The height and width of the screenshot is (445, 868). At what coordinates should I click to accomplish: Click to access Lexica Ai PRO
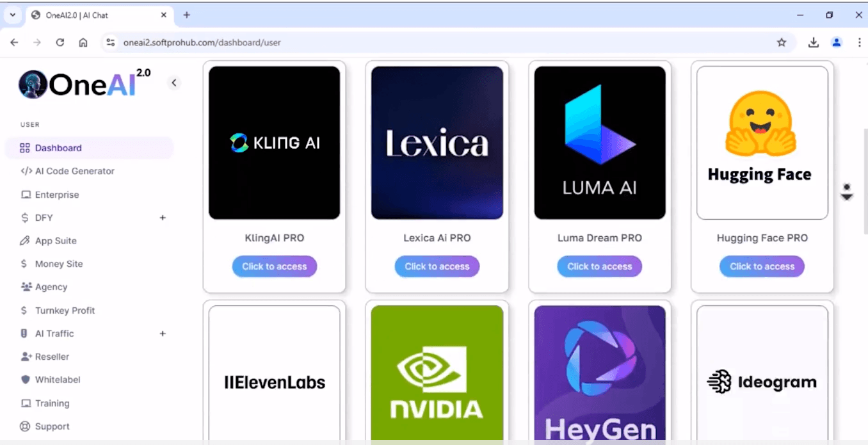click(x=437, y=266)
